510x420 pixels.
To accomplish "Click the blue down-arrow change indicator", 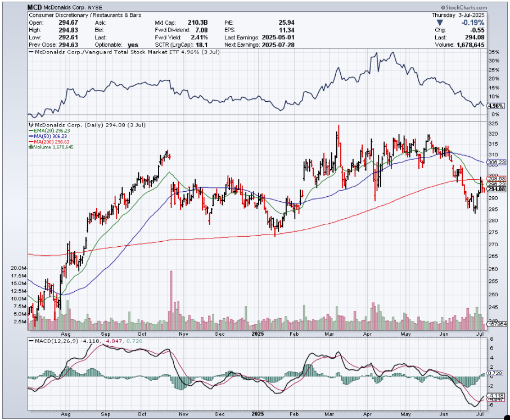I will pos(439,23).
